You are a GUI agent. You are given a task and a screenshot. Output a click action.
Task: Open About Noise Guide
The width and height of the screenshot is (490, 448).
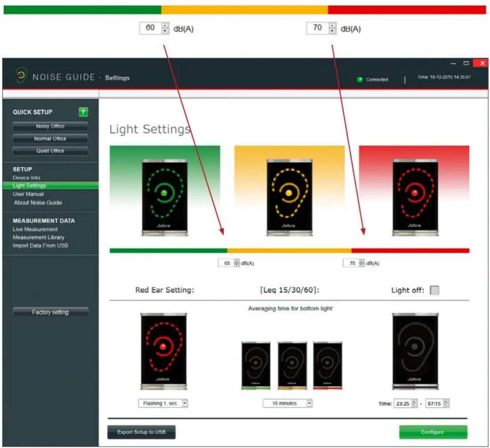point(38,202)
